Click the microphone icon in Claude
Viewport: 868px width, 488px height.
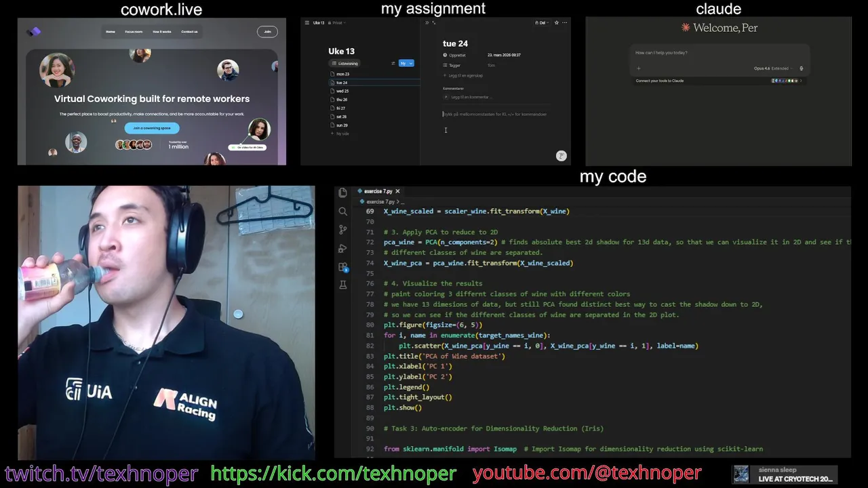tap(801, 68)
